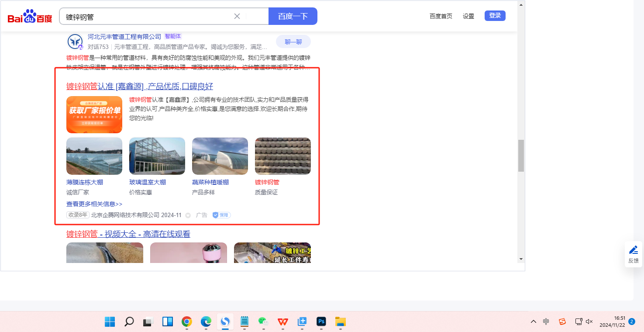Open Microsoft Edge from the taskbar
The height and width of the screenshot is (332, 644).
pos(206,322)
